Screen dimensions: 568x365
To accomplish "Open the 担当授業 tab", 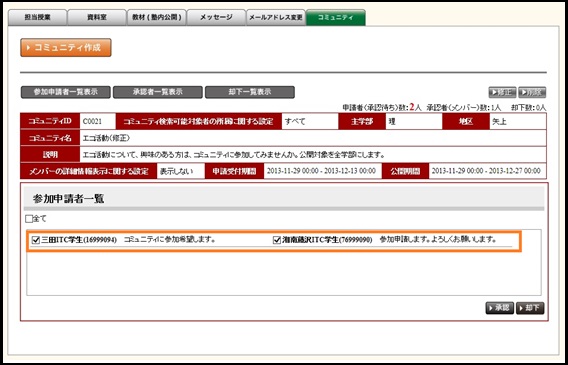I will point(38,18).
